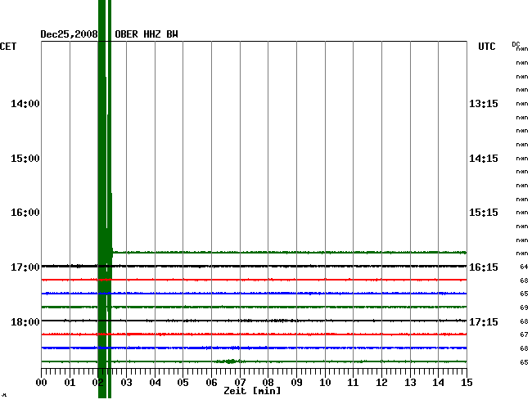
Task: Click minute label 12 on the axis
Action: pos(381,382)
